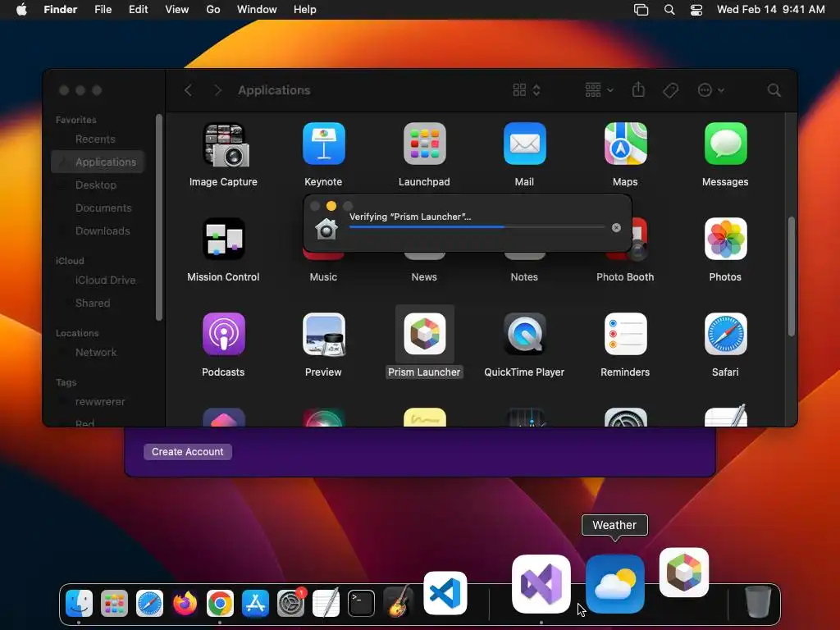Open Finder from the Dock

[79, 604]
